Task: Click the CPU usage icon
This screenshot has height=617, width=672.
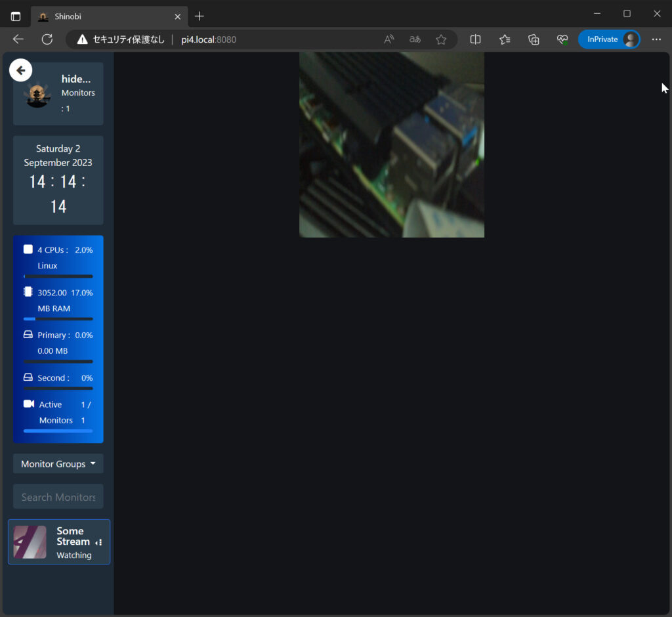Action: (28, 249)
